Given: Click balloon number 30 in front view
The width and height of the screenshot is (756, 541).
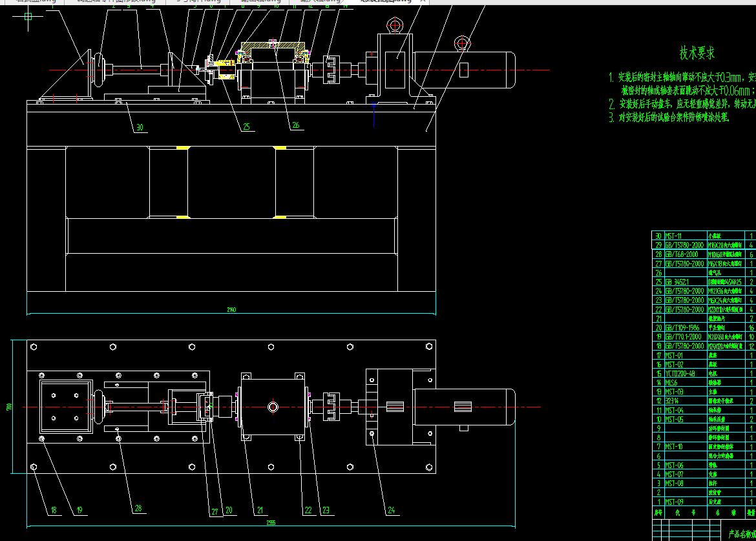Looking at the screenshot, I should coord(140,127).
